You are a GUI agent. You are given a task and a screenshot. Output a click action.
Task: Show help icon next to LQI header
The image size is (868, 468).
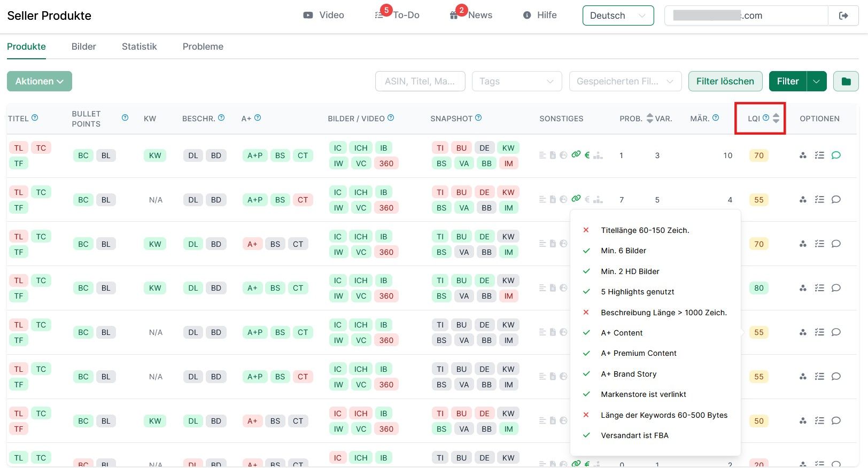point(766,118)
